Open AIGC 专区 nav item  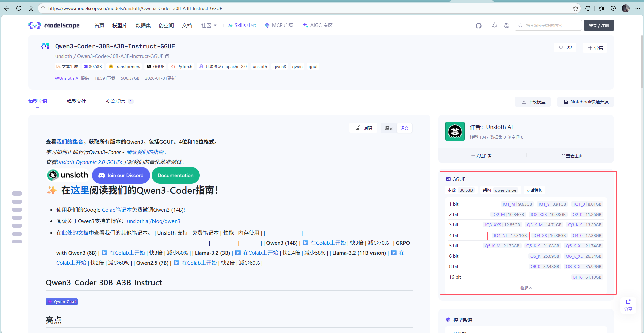(317, 25)
